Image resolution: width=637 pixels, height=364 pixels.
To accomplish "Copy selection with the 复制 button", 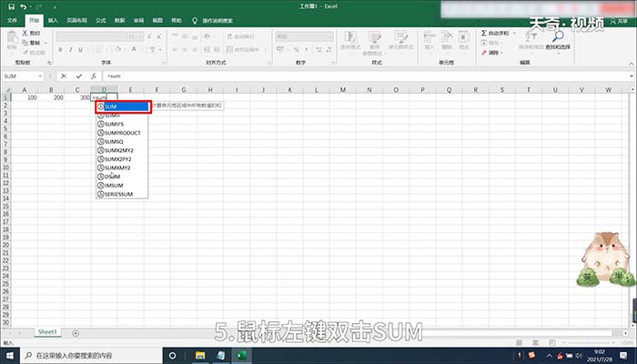I will click(x=32, y=43).
